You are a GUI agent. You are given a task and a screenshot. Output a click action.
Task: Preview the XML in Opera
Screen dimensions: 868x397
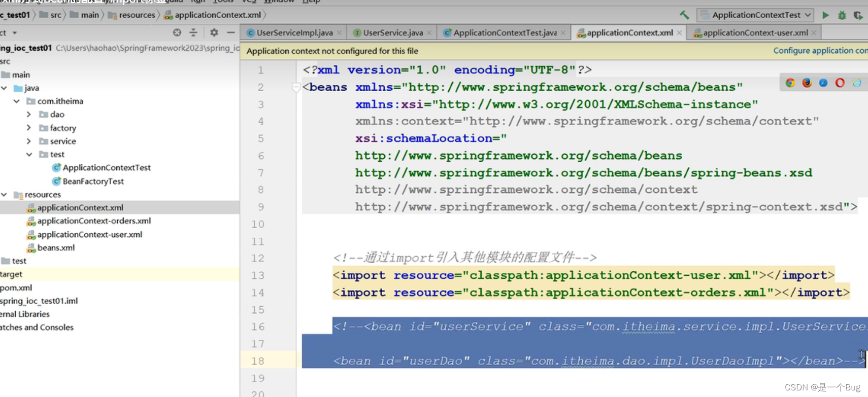pos(840,83)
